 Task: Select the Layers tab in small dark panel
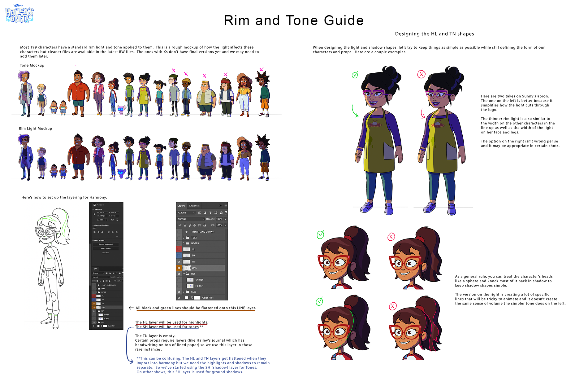(95, 269)
